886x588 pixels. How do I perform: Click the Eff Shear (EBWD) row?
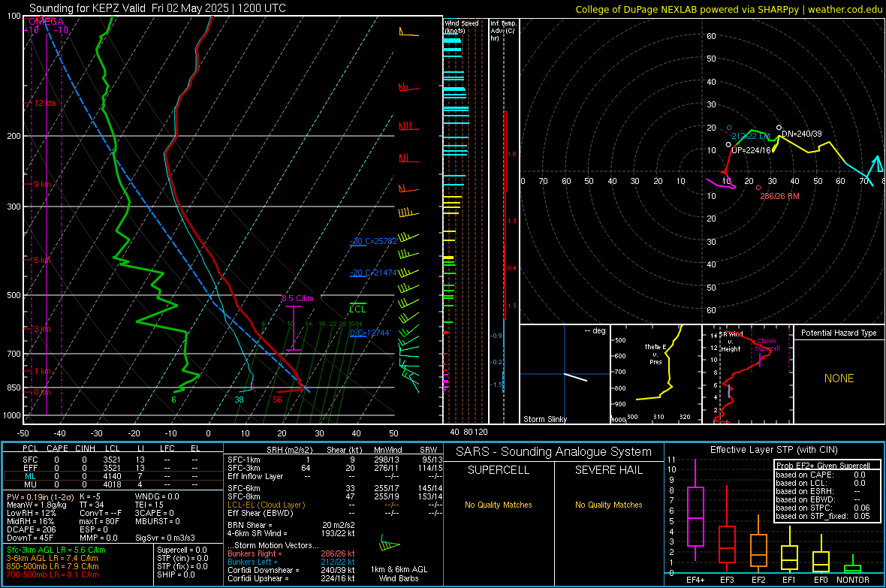pos(335,513)
